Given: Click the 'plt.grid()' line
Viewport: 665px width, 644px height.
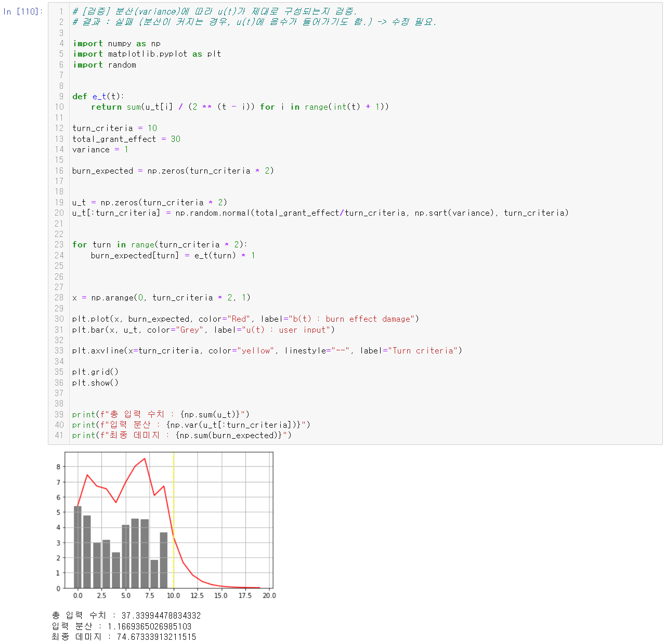Looking at the screenshot, I should [95, 372].
